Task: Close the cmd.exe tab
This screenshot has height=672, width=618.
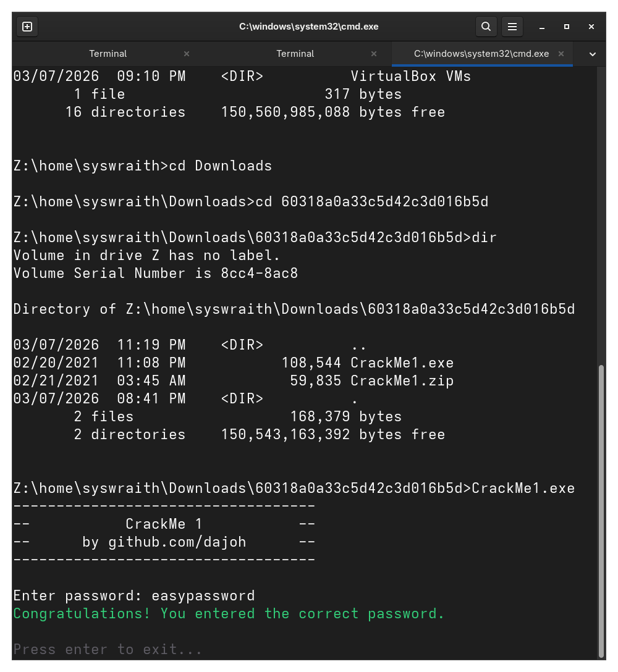Action: [x=561, y=54]
